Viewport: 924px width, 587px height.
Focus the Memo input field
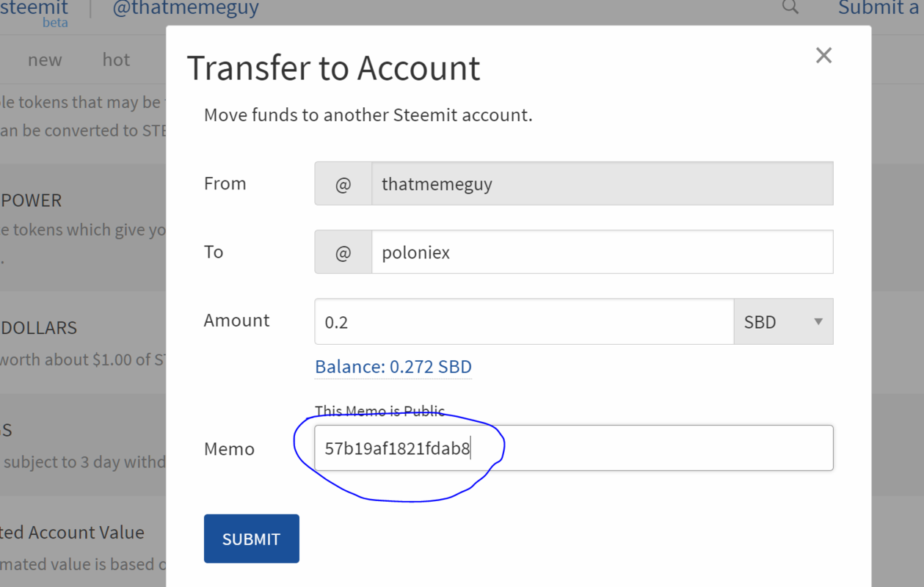point(574,448)
